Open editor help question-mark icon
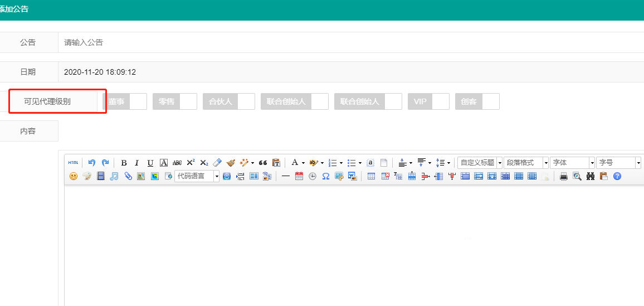Screen dimensions: 644x306 coord(617,176)
